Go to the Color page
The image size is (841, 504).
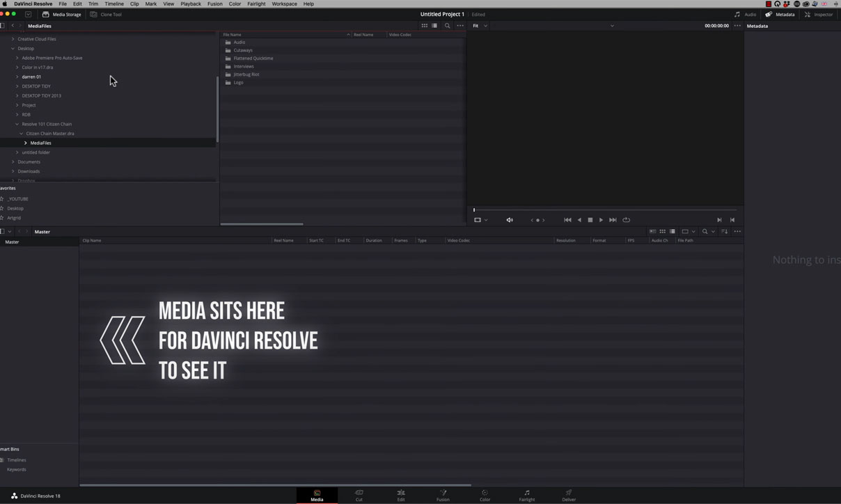tap(485, 495)
